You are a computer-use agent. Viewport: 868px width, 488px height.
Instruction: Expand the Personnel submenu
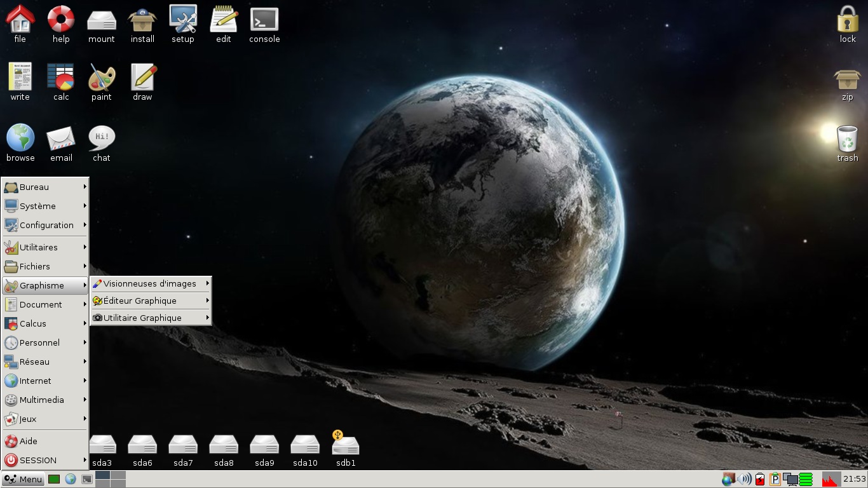point(45,342)
